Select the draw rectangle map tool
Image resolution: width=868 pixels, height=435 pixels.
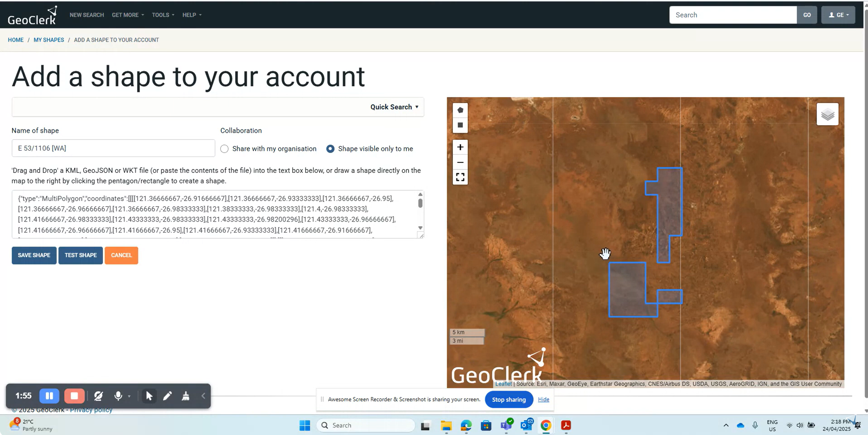pyautogui.click(x=460, y=125)
